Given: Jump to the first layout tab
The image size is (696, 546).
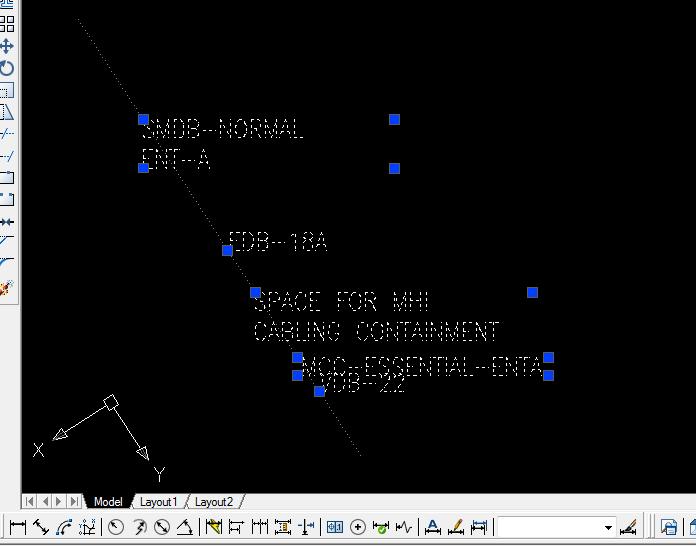Looking at the screenshot, I should pyautogui.click(x=29, y=502).
